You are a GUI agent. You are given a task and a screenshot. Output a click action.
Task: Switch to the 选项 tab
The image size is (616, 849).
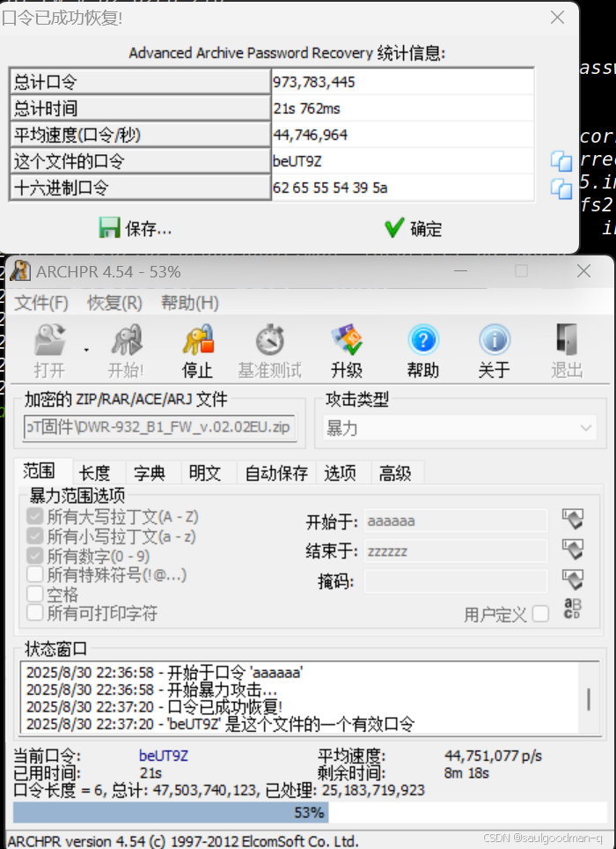click(341, 473)
